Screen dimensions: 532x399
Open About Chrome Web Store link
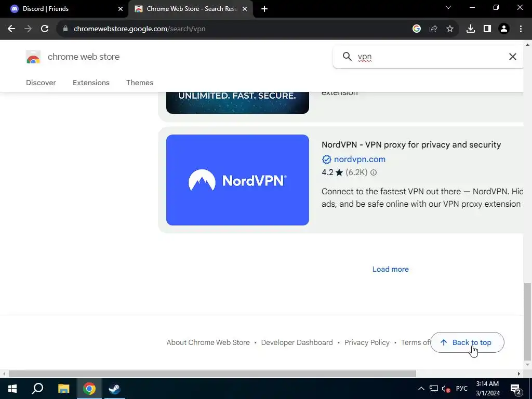[208, 342]
